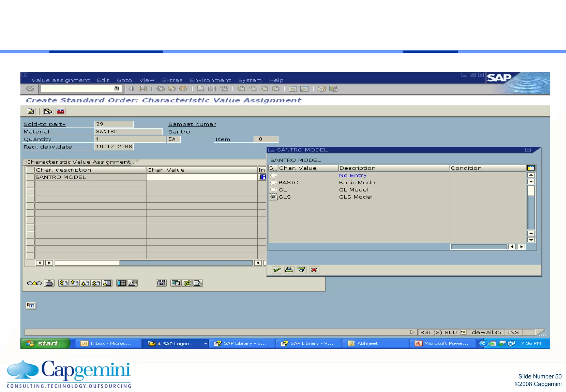Click the circle-triangle-circle legend icon
566x392 pixels.
coord(34,283)
